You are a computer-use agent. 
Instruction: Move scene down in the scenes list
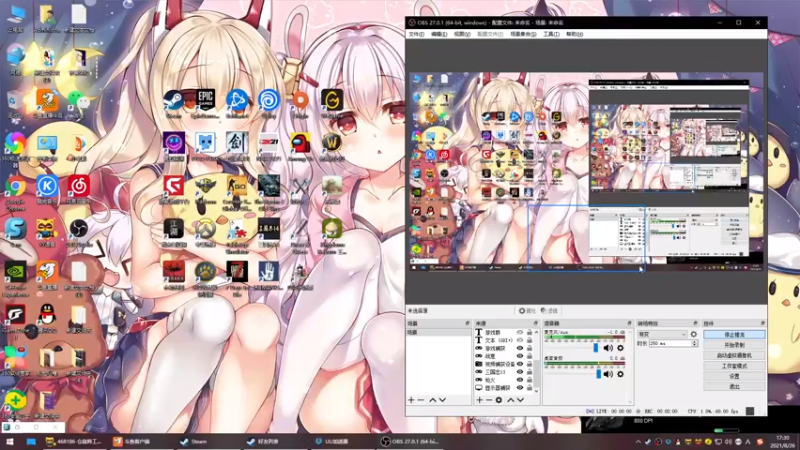tap(442, 400)
